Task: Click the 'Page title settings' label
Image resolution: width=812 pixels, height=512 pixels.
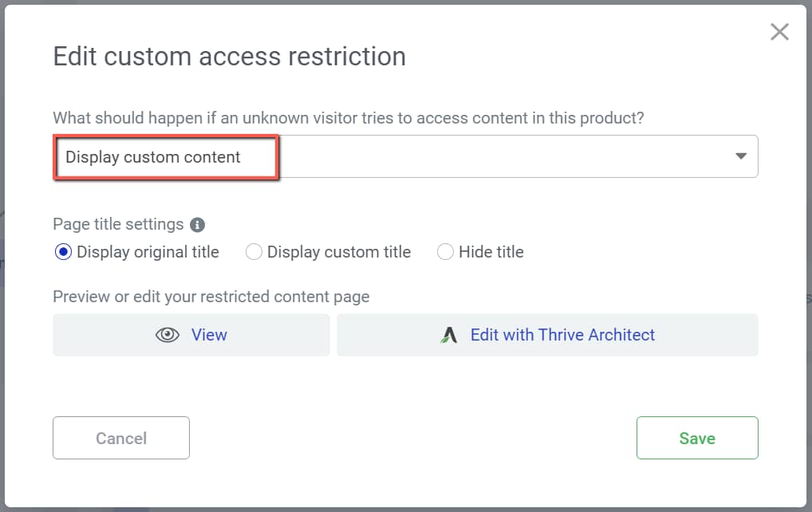Action: click(x=118, y=225)
